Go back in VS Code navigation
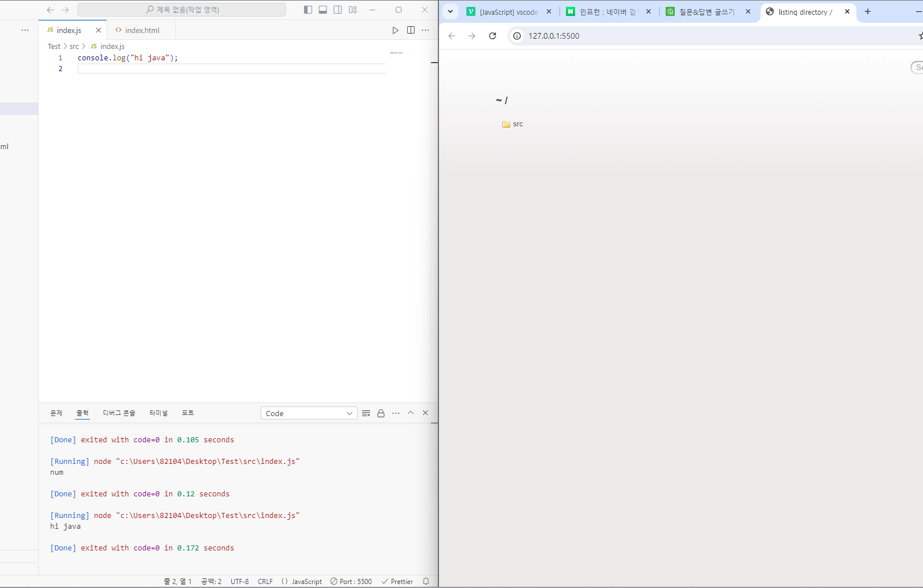 pyautogui.click(x=50, y=10)
